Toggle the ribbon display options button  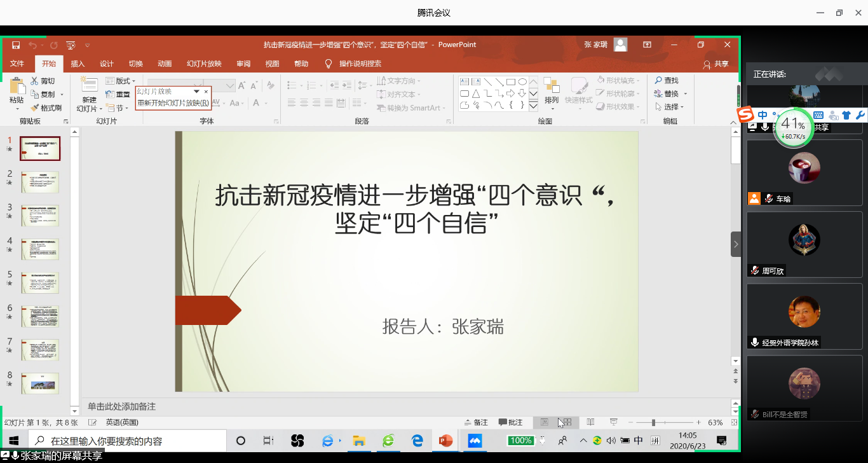[x=647, y=45]
